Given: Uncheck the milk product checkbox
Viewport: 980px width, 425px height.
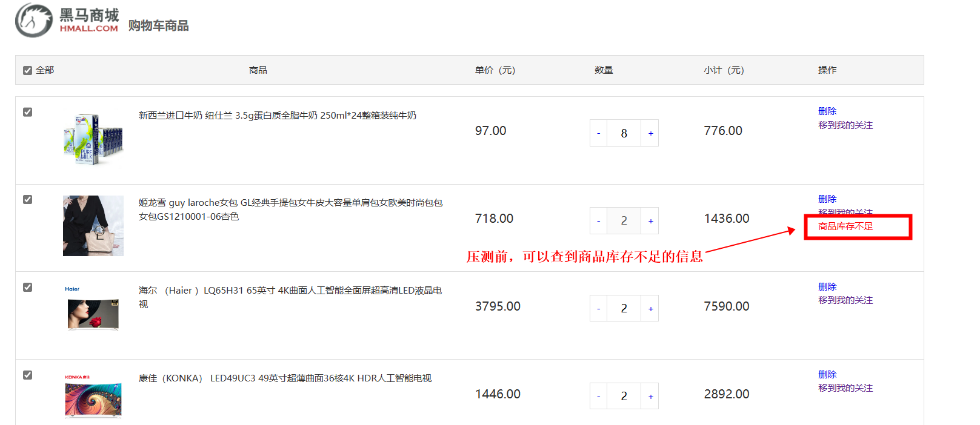Looking at the screenshot, I should [27, 112].
